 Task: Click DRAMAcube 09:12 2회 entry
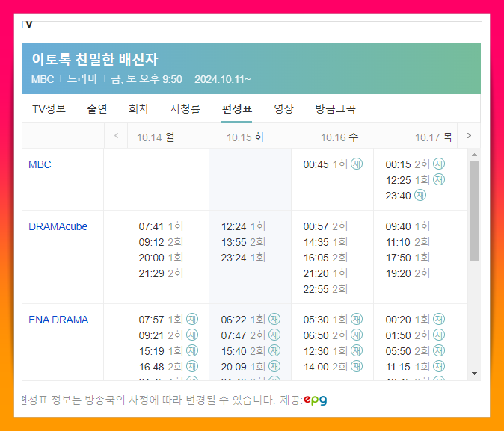pos(161,242)
